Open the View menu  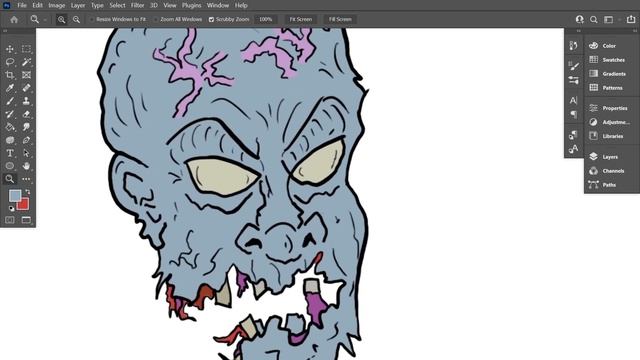click(x=170, y=5)
